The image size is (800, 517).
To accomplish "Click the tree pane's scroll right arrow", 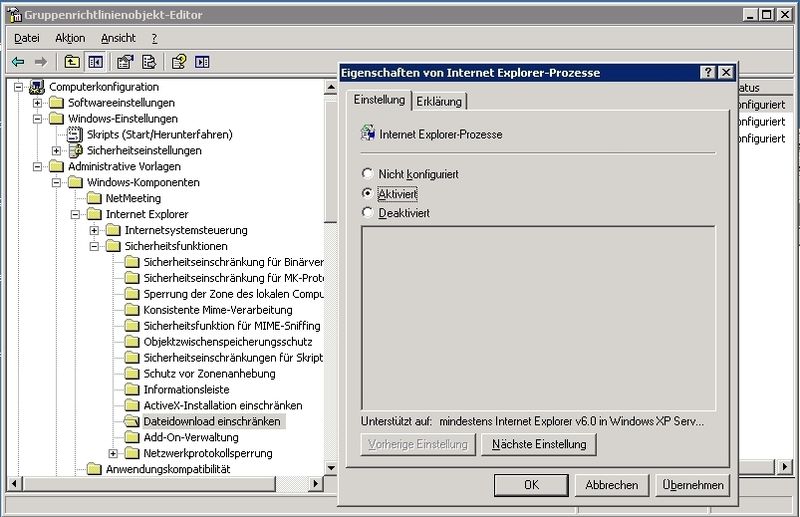I will click(316, 483).
